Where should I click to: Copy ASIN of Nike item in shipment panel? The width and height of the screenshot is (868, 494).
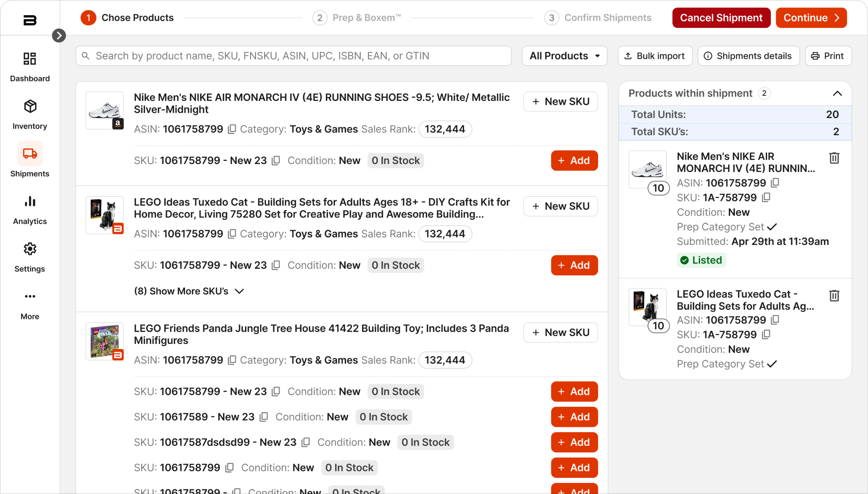click(775, 183)
